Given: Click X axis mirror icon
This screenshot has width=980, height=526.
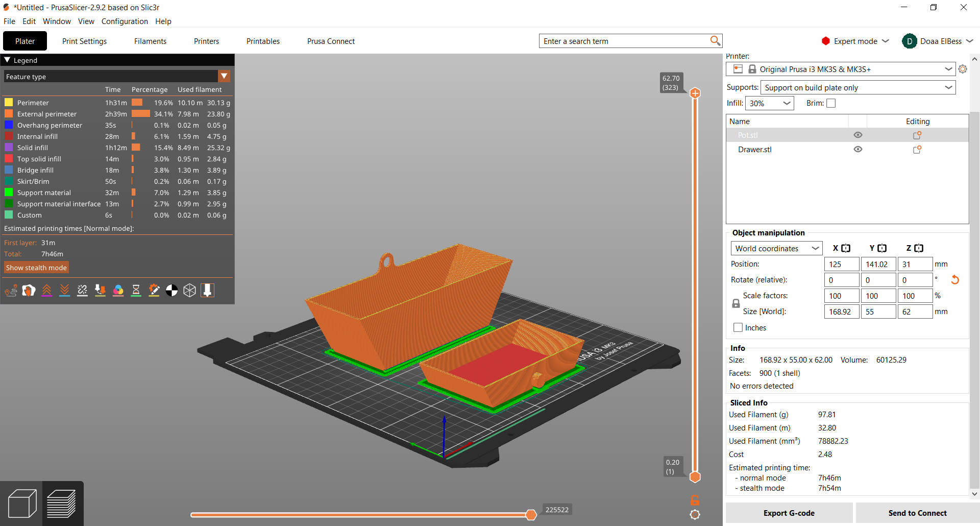Looking at the screenshot, I should tap(846, 248).
